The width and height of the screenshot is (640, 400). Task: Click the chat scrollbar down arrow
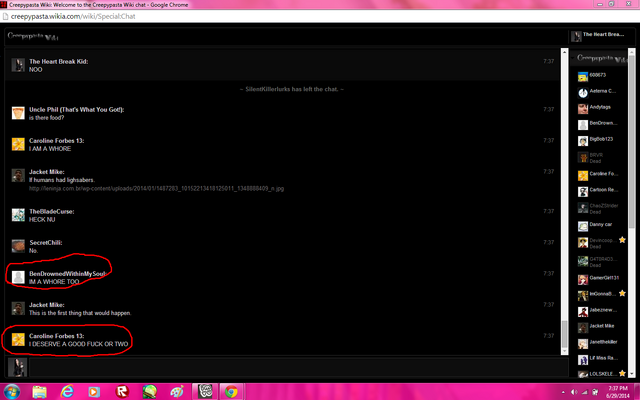[x=564, y=351]
